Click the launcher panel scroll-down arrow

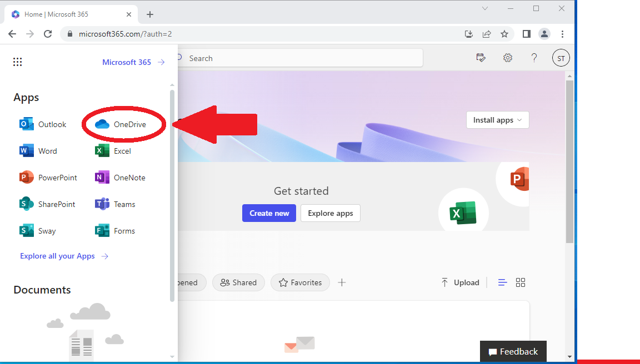tap(172, 357)
